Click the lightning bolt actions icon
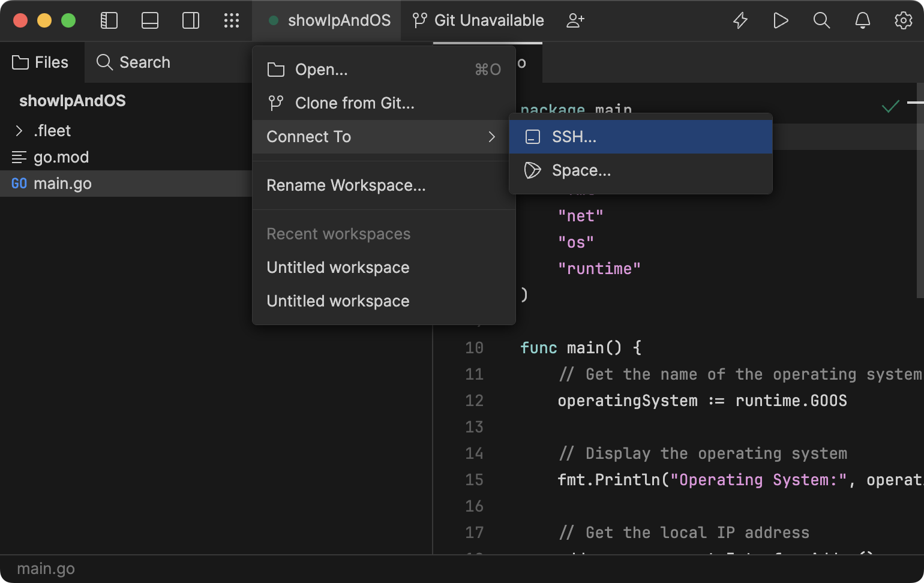The width and height of the screenshot is (924, 583). click(740, 20)
